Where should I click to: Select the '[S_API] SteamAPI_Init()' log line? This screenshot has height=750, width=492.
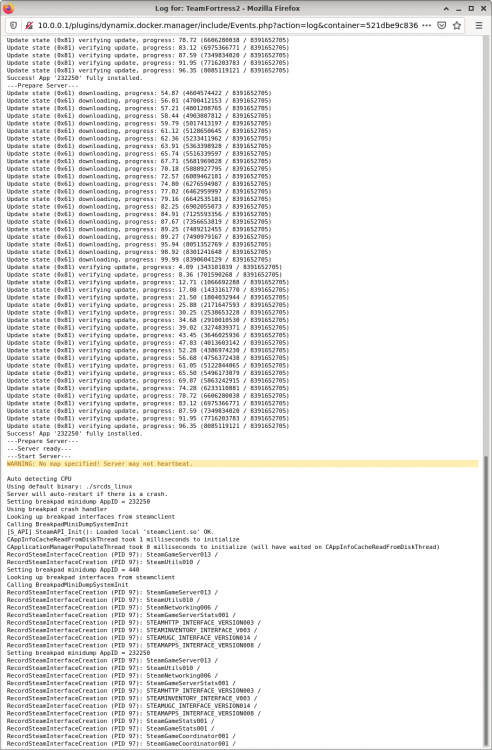pos(110,532)
